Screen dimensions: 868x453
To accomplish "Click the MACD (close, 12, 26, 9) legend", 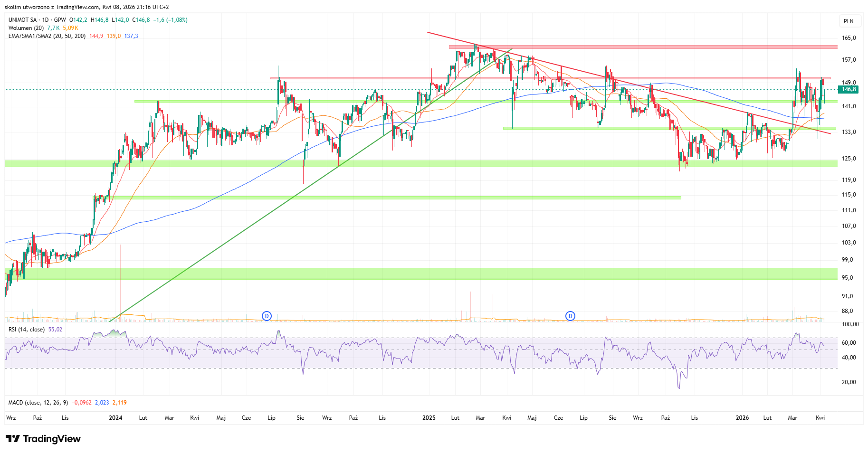I will 38,403.
